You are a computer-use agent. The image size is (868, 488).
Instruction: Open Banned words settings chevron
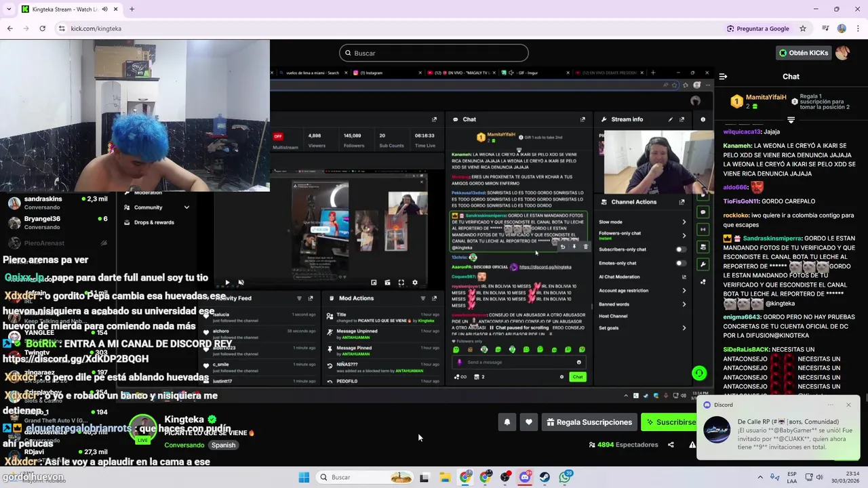(684, 304)
